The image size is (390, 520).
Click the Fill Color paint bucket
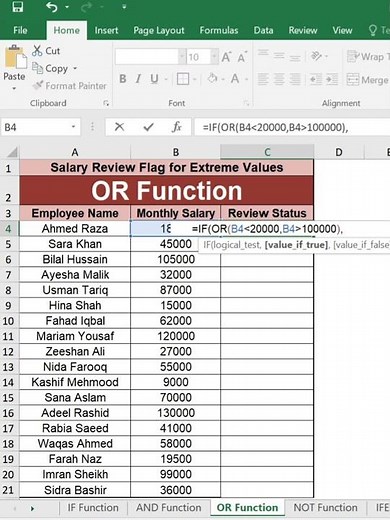[x=212, y=79]
